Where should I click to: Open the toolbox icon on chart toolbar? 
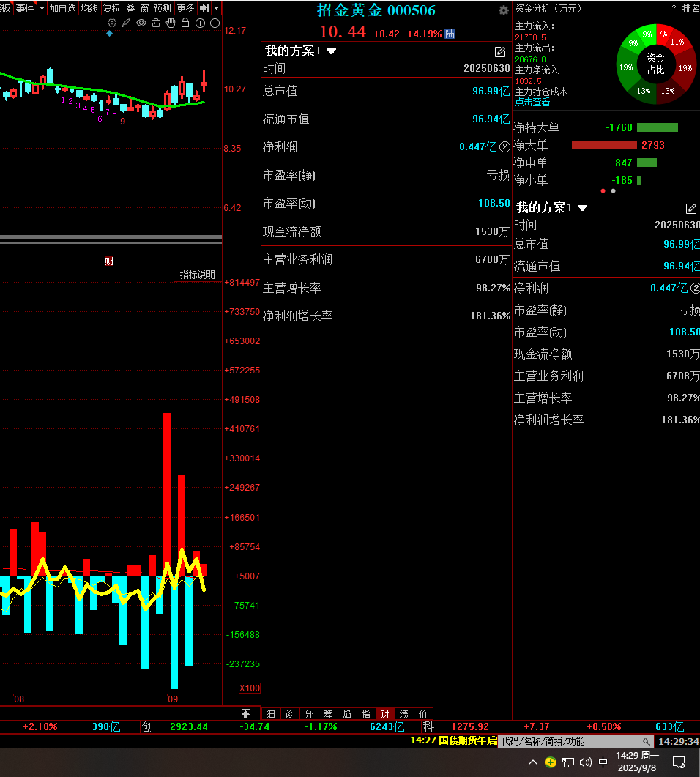pos(156,23)
